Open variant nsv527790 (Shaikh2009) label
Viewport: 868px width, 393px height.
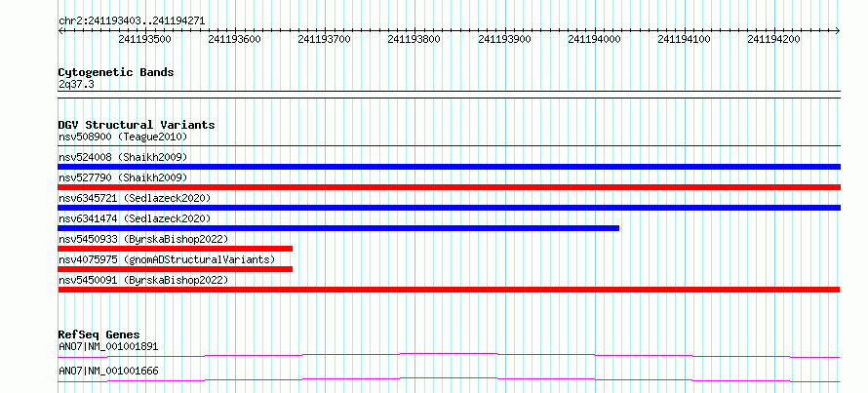[x=123, y=177]
